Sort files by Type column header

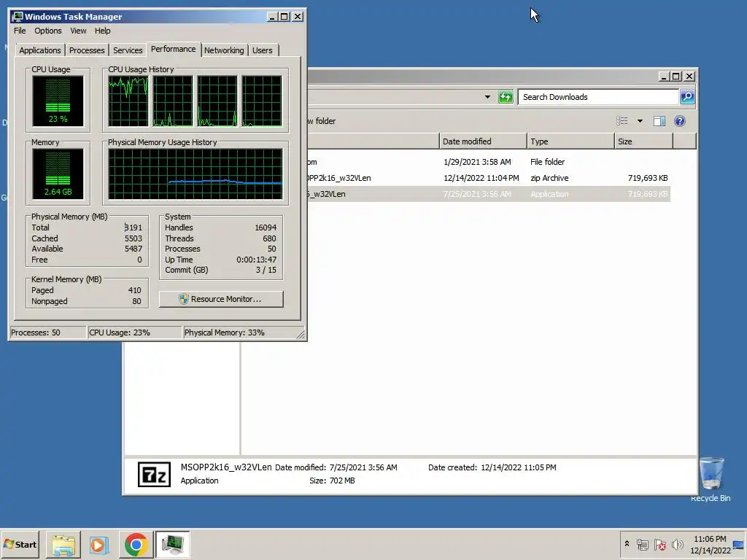(x=570, y=141)
